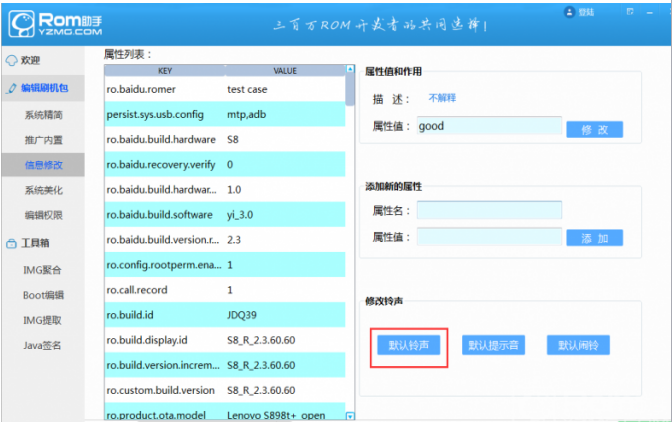Click the window menu icon beside minimize

pos(630,12)
